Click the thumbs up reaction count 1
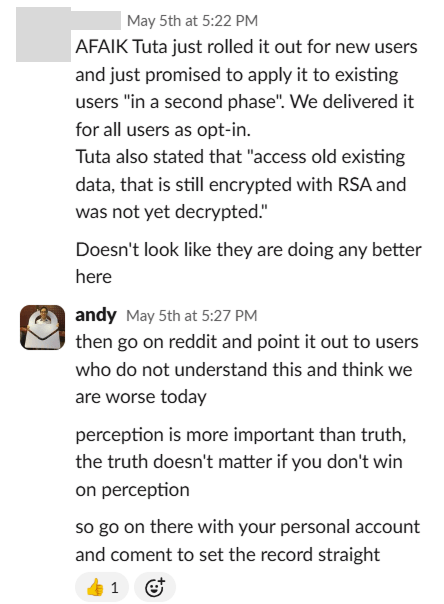 114,588
